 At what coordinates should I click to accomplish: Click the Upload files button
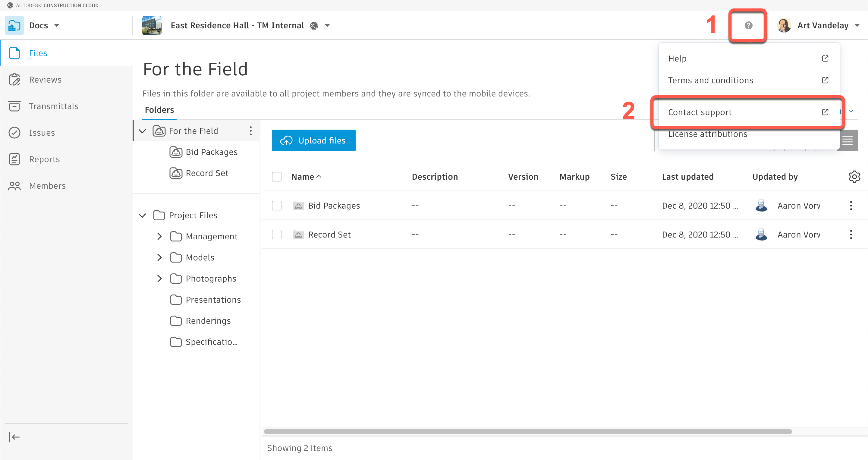[x=313, y=140]
